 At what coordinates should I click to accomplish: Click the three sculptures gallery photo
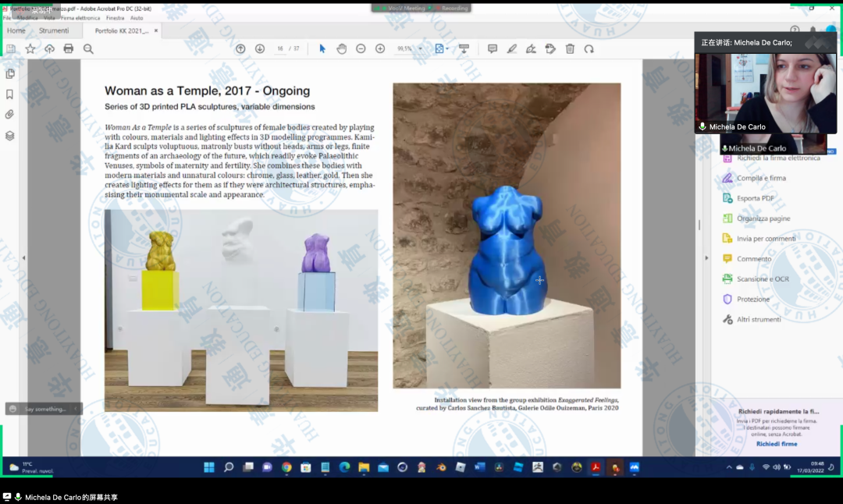[241, 311]
